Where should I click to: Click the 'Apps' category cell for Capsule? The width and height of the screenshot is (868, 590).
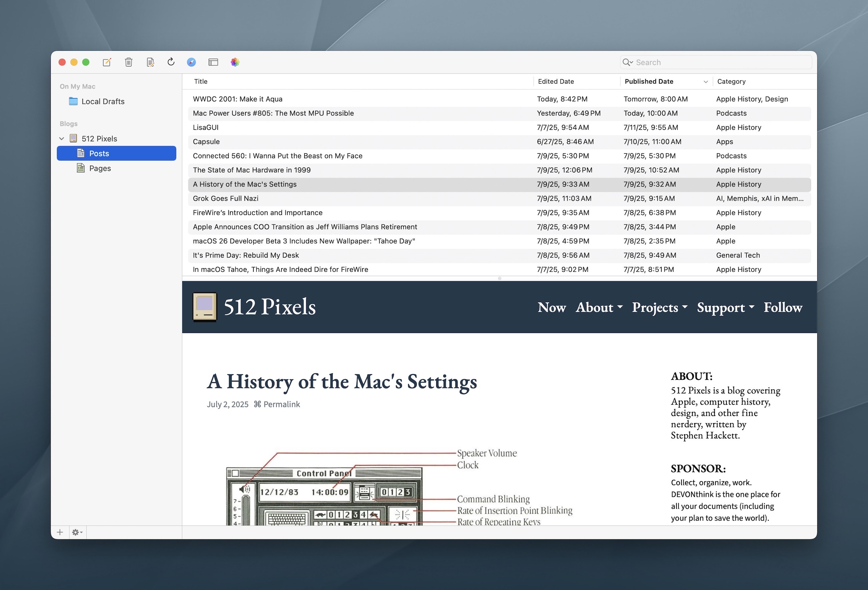pyautogui.click(x=724, y=142)
